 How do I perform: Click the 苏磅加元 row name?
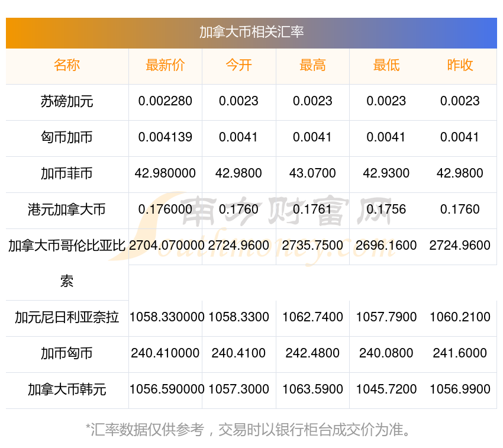point(67,101)
